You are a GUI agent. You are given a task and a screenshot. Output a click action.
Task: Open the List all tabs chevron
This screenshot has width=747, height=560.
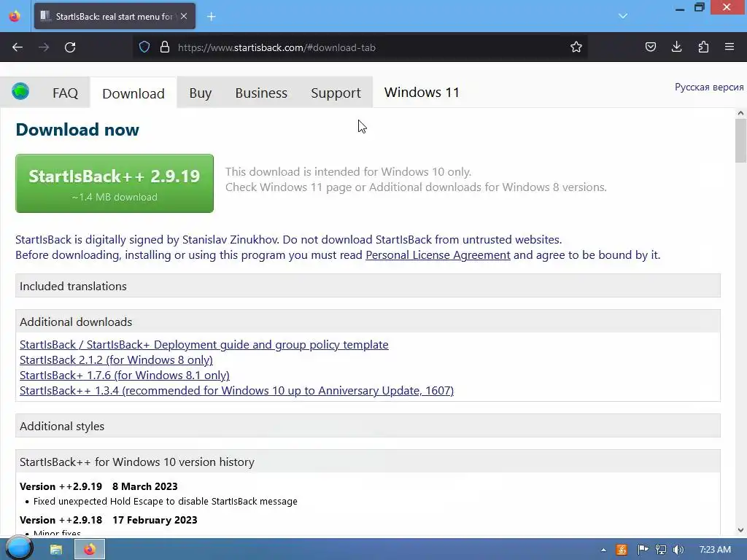pos(623,16)
